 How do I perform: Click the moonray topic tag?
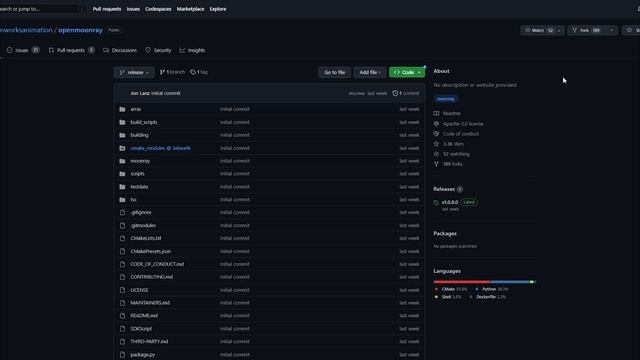click(446, 99)
